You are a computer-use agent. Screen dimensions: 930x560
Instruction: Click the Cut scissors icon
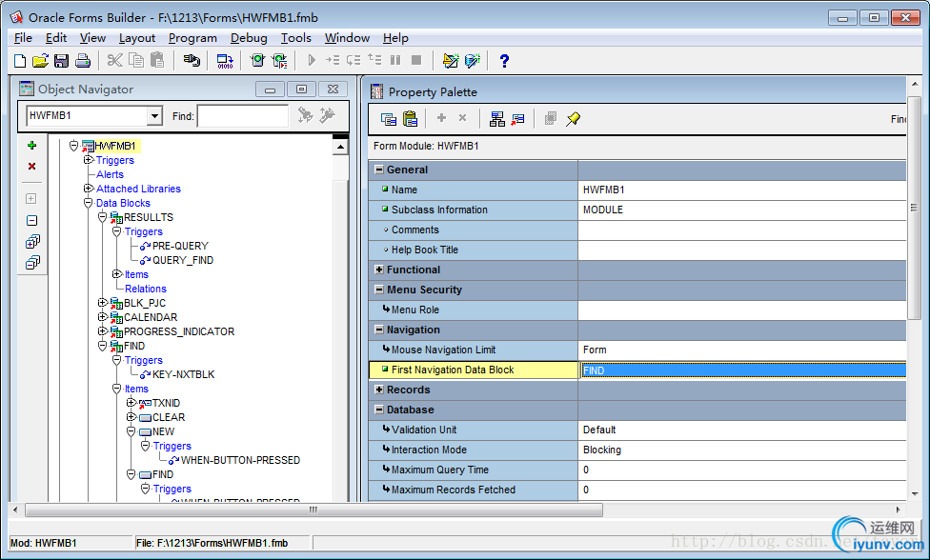(115, 60)
